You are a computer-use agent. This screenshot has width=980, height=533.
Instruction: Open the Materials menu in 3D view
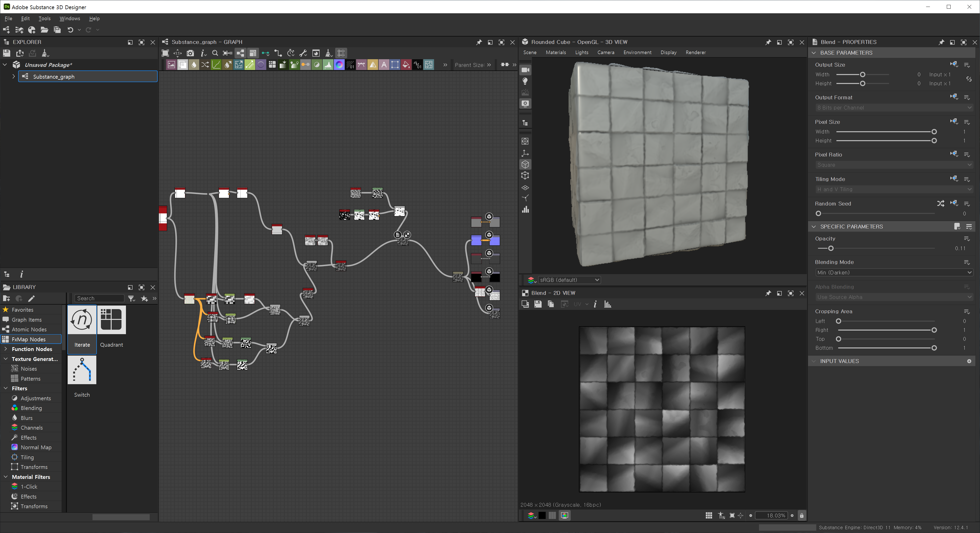pos(555,53)
